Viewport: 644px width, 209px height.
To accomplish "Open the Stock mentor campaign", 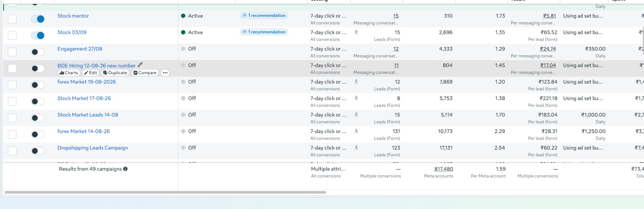I will click(x=73, y=16).
